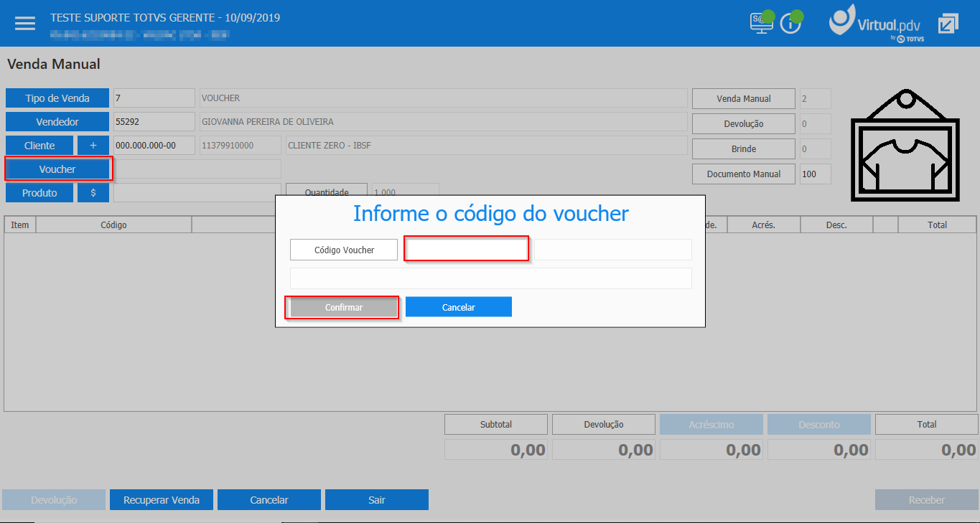
Task: Click the Cliente button
Action: point(39,146)
